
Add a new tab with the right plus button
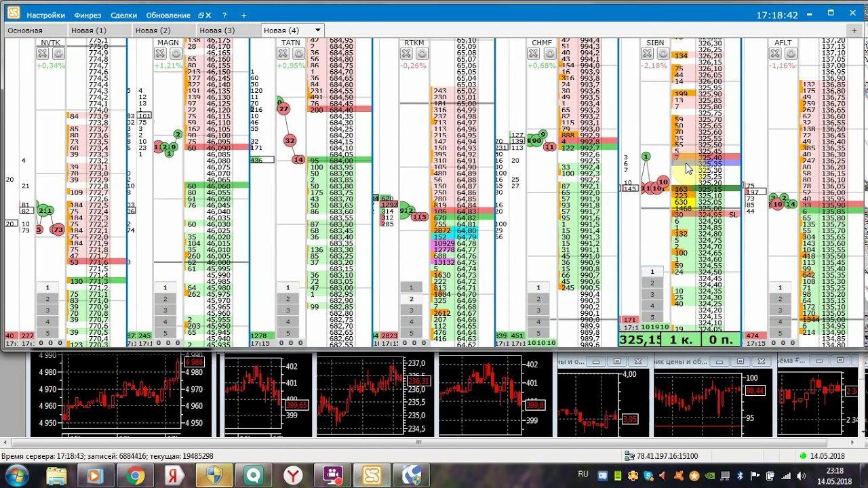854,30
